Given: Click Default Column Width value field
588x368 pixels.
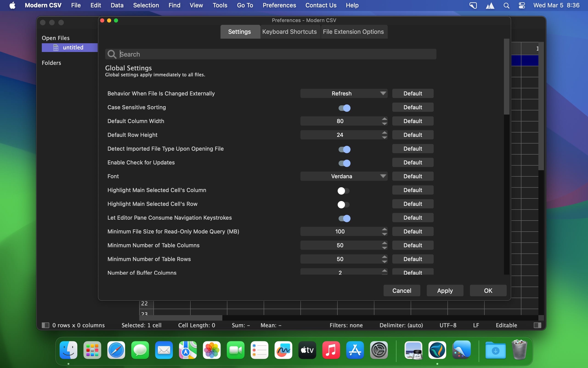Looking at the screenshot, I should click(341, 121).
